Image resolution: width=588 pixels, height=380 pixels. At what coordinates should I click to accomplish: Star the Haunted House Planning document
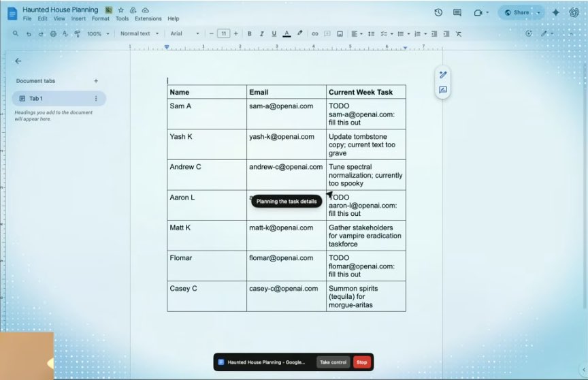120,10
